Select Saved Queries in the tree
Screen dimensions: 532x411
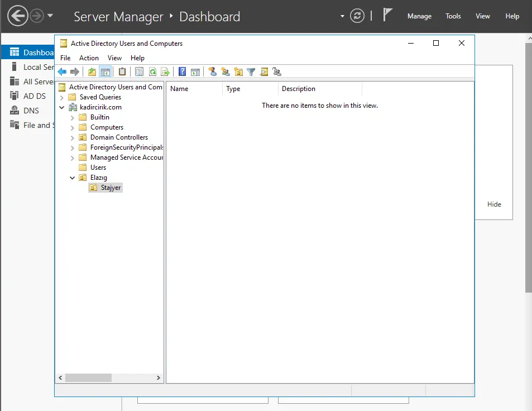pyautogui.click(x=100, y=97)
